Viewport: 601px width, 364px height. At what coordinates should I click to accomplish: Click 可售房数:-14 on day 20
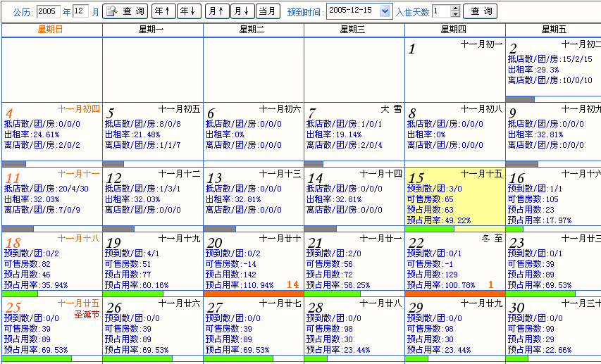[x=230, y=264]
